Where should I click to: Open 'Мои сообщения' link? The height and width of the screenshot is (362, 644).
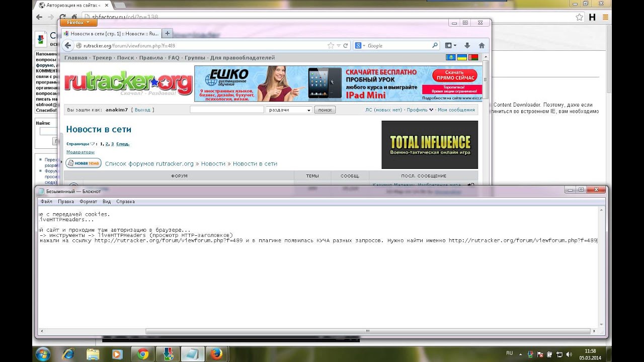pyautogui.click(x=456, y=110)
